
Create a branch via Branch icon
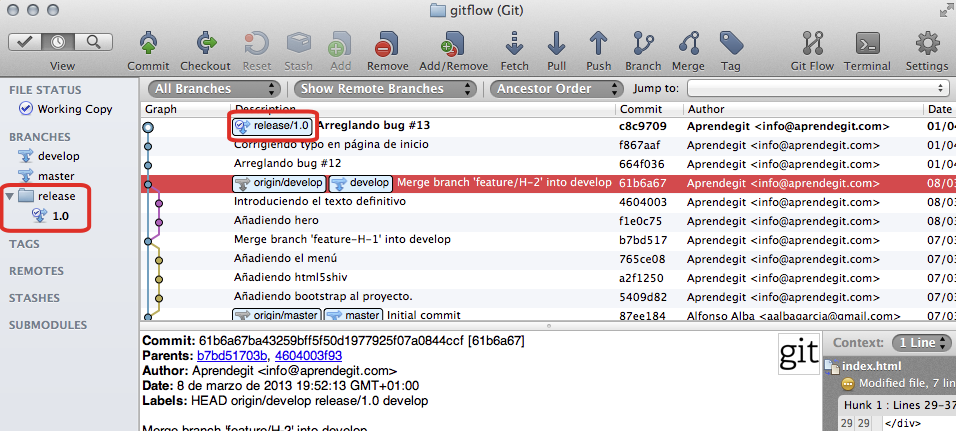click(643, 45)
